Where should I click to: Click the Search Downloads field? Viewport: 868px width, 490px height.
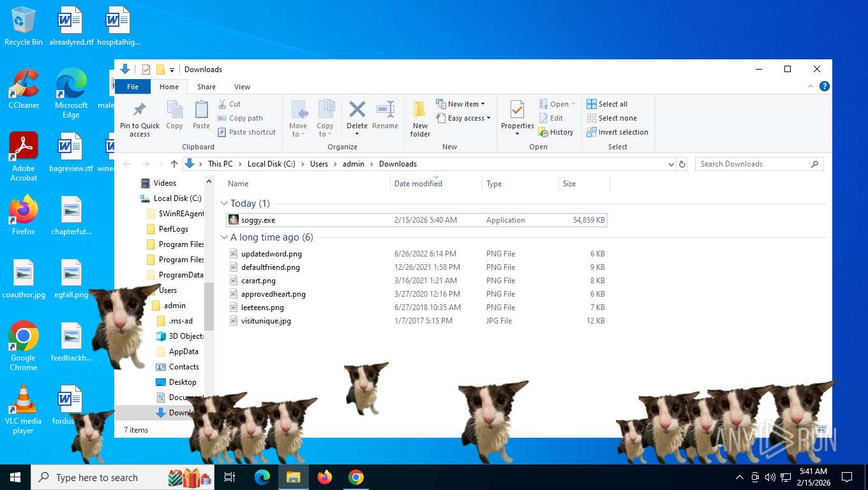click(759, 164)
